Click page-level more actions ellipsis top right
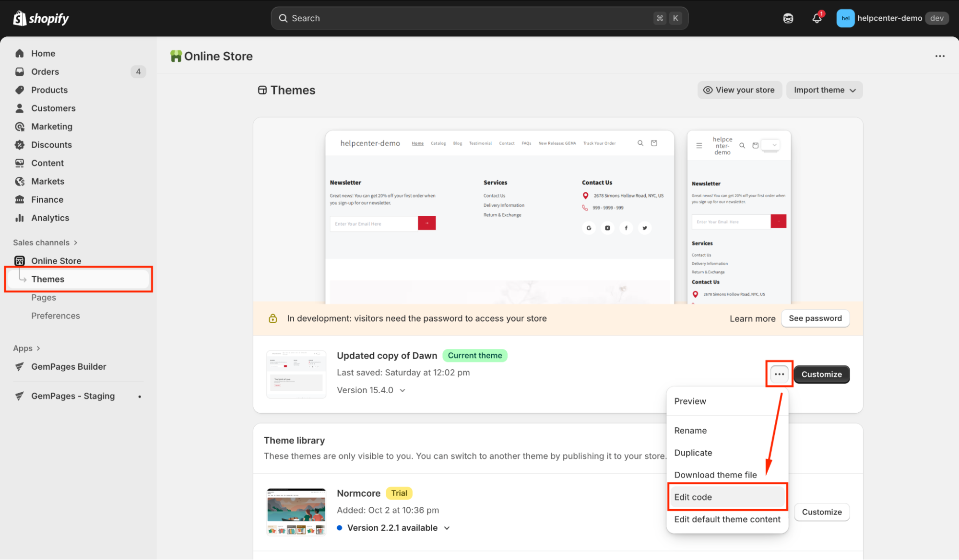The image size is (959, 560). (939, 56)
